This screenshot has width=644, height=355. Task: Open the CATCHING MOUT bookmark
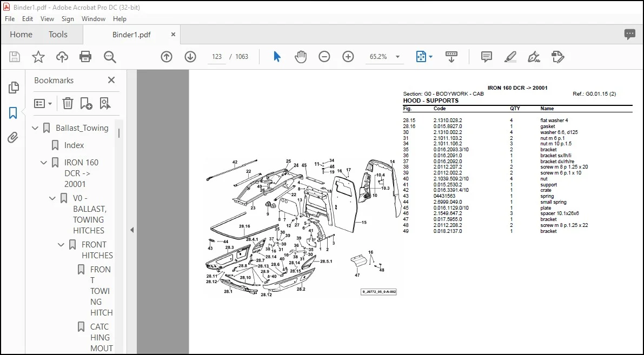click(101, 337)
